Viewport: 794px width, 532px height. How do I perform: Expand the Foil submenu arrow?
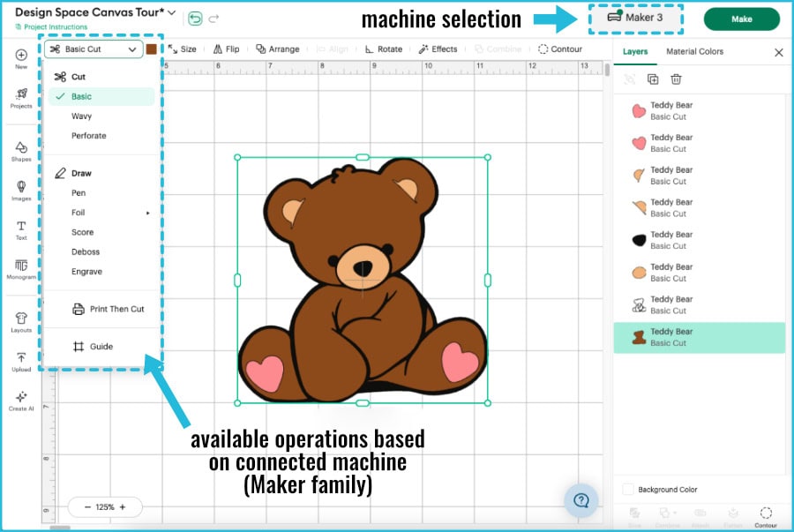[x=148, y=214]
